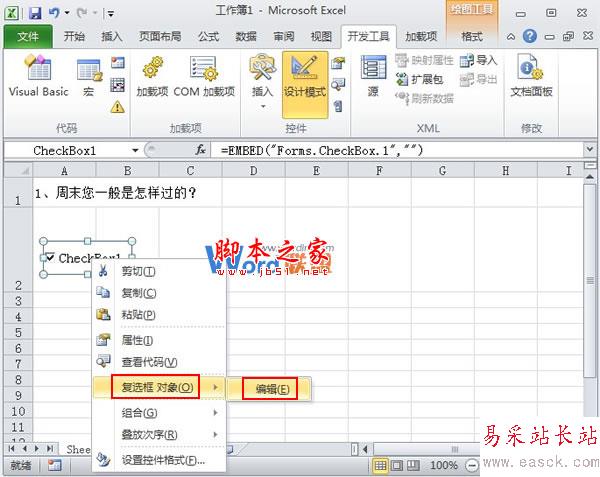Switch to the 格式 drawing tools tab
This screenshot has height=477, width=600.
point(472,37)
